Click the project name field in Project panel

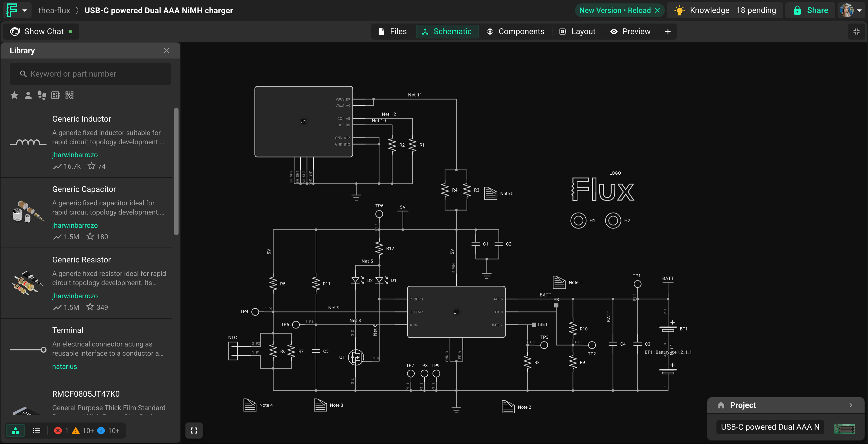[x=770, y=427]
